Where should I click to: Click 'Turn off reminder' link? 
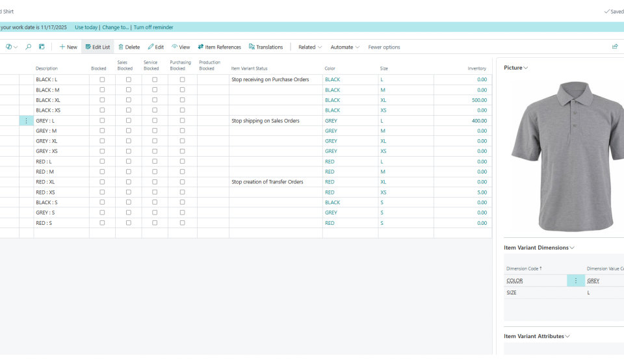[153, 27]
